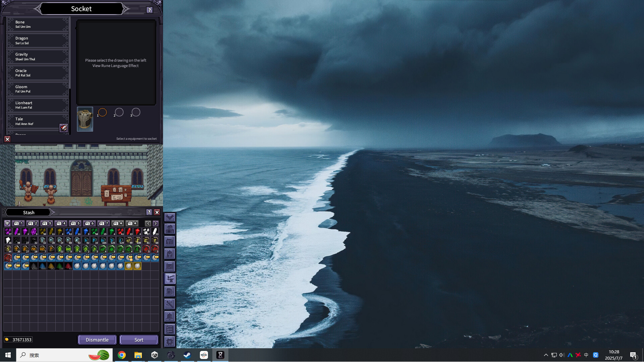Switch to Stash tab 7
644x362 pixels.
[104, 223]
